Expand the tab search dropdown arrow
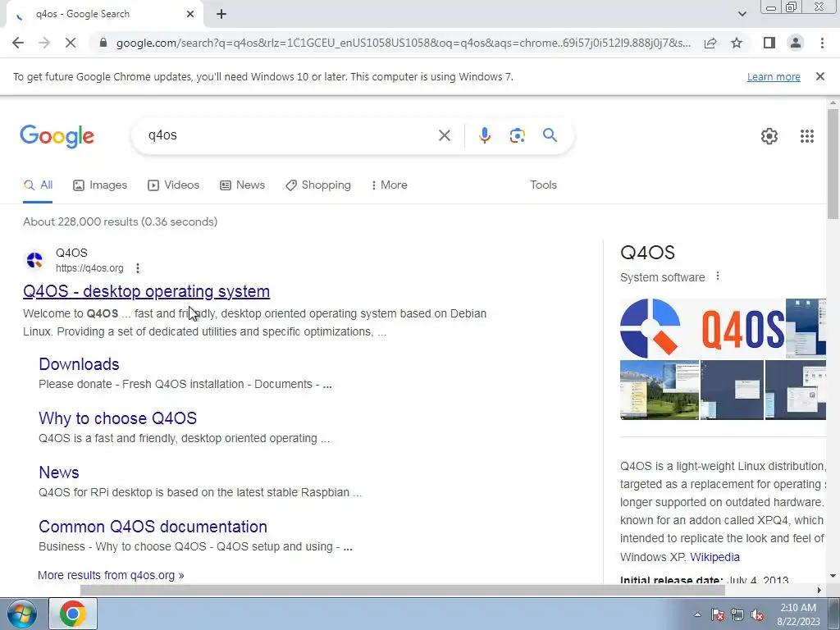 coord(742,14)
